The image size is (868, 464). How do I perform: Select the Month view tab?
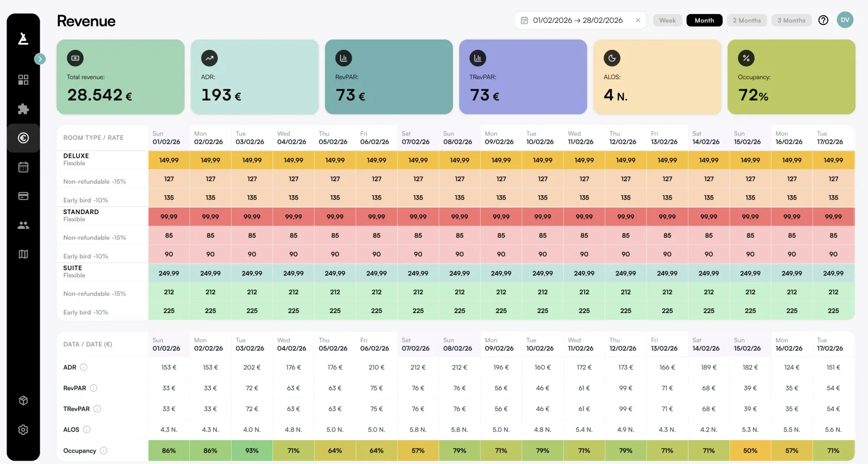(704, 20)
